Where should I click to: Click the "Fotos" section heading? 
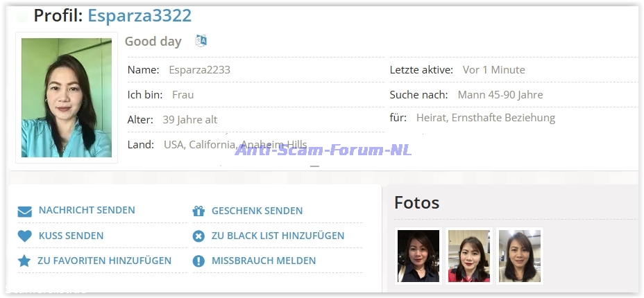pos(416,203)
